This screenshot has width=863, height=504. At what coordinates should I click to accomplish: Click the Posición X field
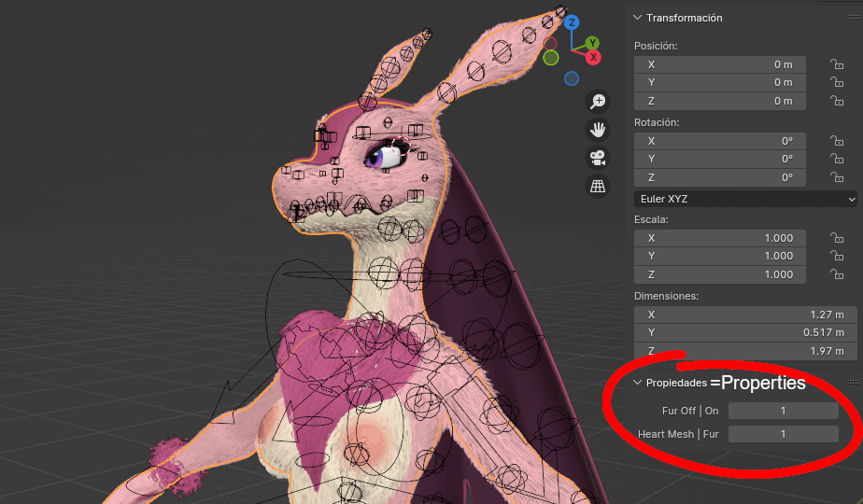(720, 64)
